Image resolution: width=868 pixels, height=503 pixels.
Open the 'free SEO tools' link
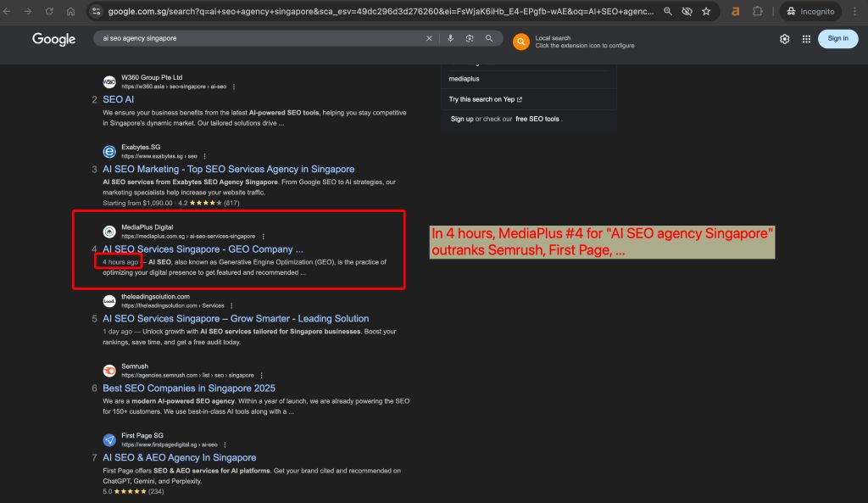[537, 119]
